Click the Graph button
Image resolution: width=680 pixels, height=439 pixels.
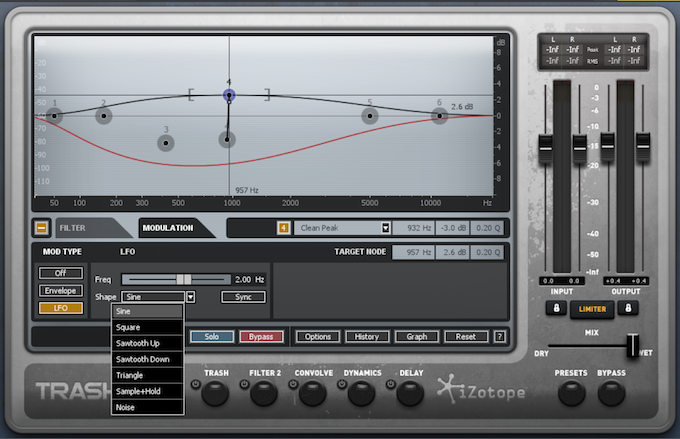416,337
